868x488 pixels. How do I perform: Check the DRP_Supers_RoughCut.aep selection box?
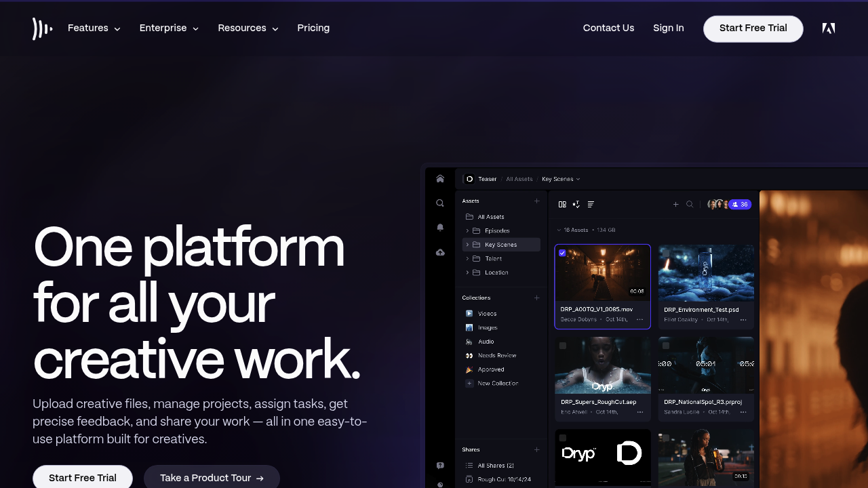(x=563, y=345)
